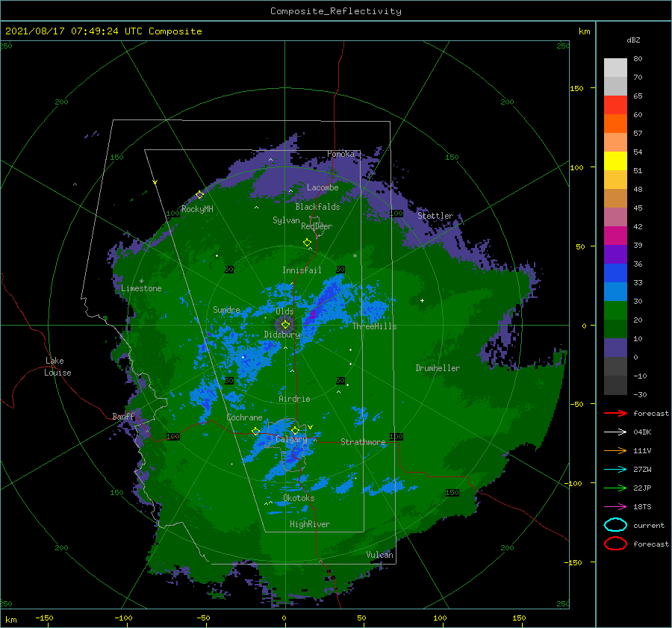672x628 pixels.
Task: Select the 'current' legend label
Action: click(649, 526)
